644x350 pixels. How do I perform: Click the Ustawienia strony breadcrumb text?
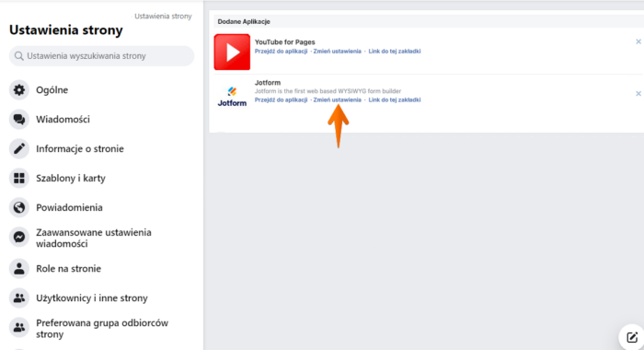[x=163, y=16]
